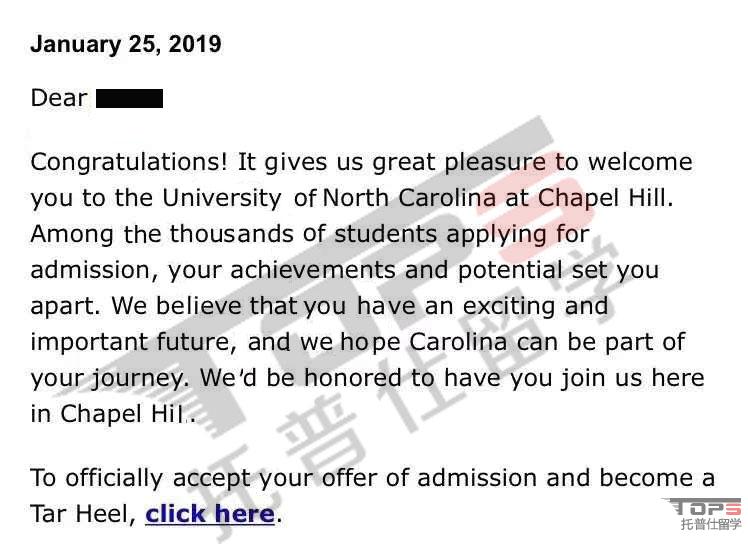Click "North Carolina" in the letter text
The height and width of the screenshot is (544, 748).
point(409,198)
